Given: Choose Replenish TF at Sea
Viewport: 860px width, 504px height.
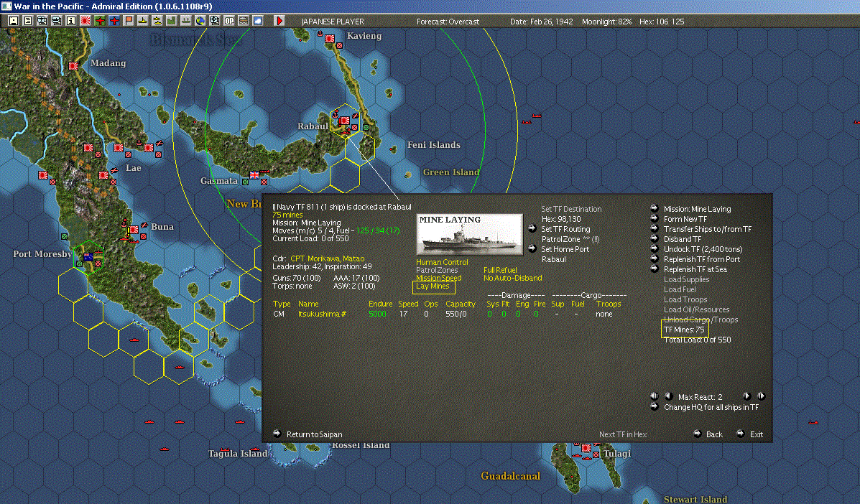Looking at the screenshot, I should 695,269.
